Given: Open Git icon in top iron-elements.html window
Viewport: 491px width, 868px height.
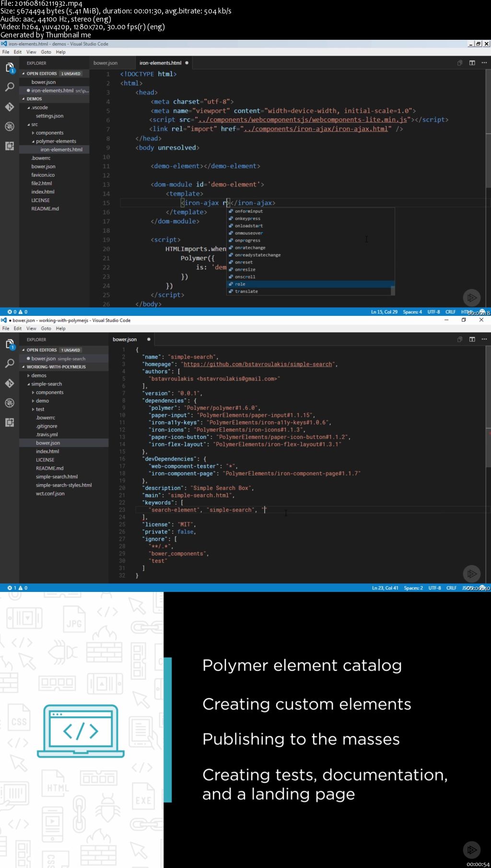Looking at the screenshot, I should (10, 107).
